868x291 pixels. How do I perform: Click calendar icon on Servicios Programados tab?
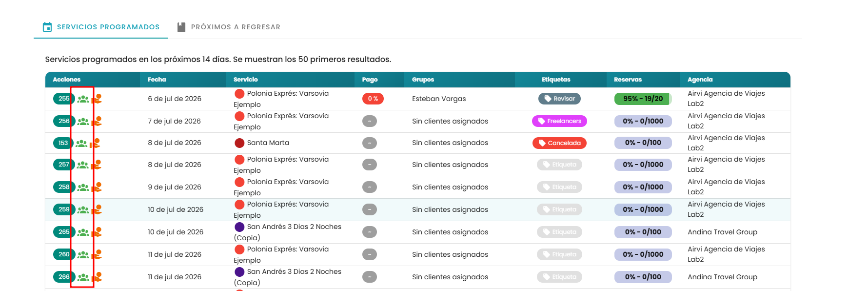pyautogui.click(x=47, y=27)
